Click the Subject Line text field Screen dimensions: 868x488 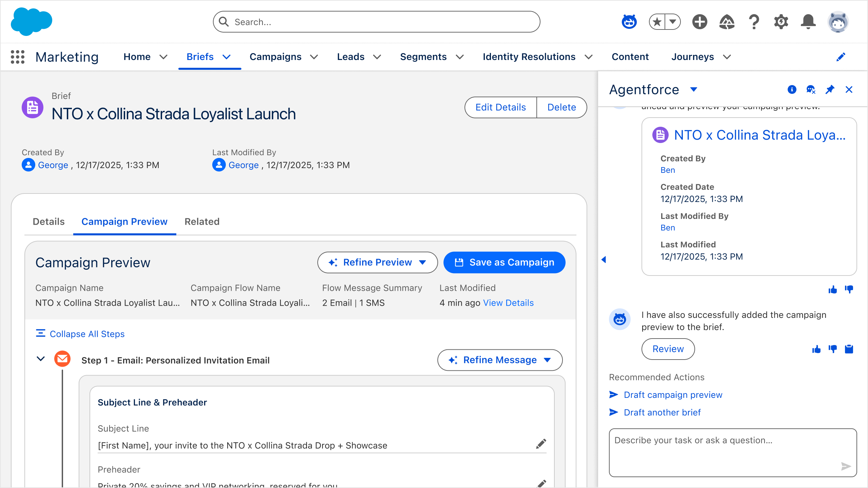[x=322, y=445]
